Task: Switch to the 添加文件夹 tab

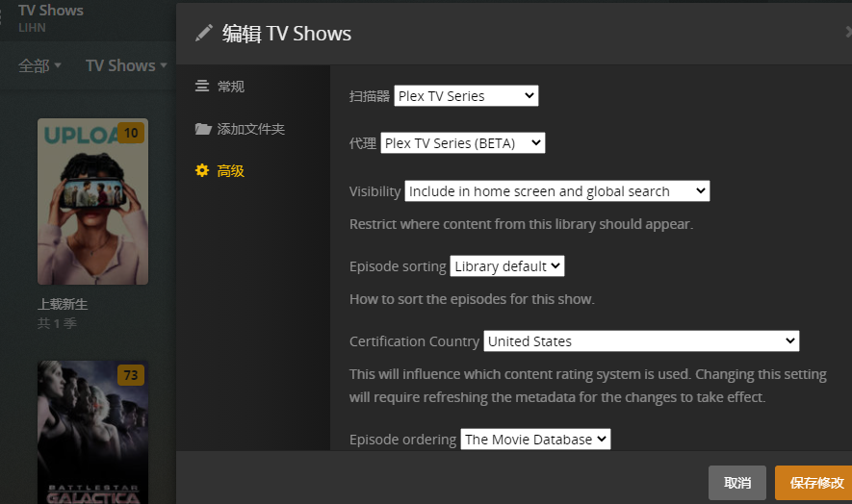Action: tap(250, 129)
